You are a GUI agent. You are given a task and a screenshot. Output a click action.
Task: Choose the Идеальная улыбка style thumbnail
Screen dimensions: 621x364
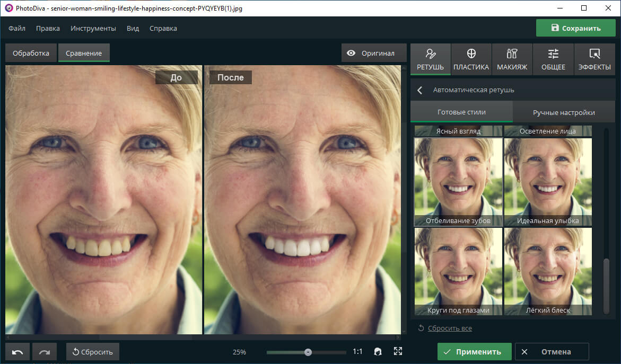pyautogui.click(x=548, y=182)
